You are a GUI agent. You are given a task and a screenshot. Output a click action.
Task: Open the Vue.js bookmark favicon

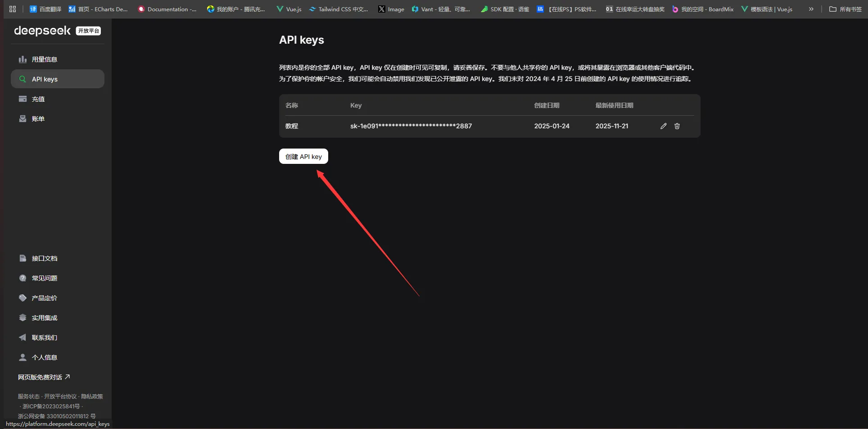click(x=280, y=9)
